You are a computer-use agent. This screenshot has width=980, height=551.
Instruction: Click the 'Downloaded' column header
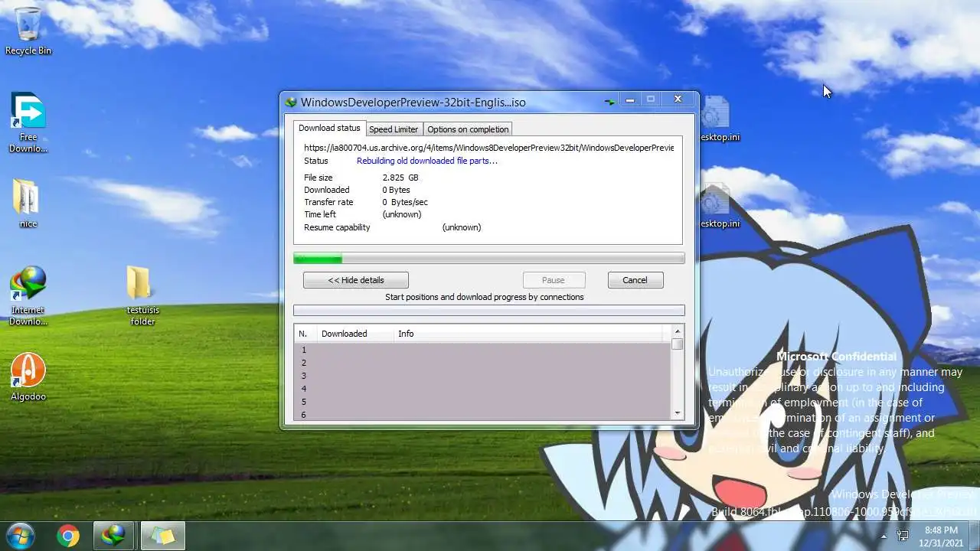[355, 334]
